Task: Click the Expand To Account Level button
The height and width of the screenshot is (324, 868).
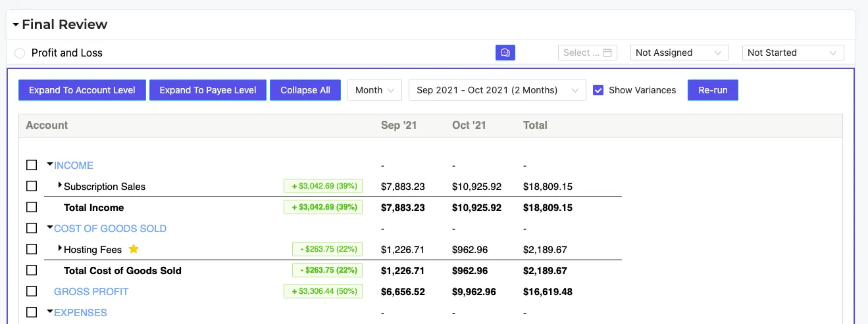Action: coord(82,90)
